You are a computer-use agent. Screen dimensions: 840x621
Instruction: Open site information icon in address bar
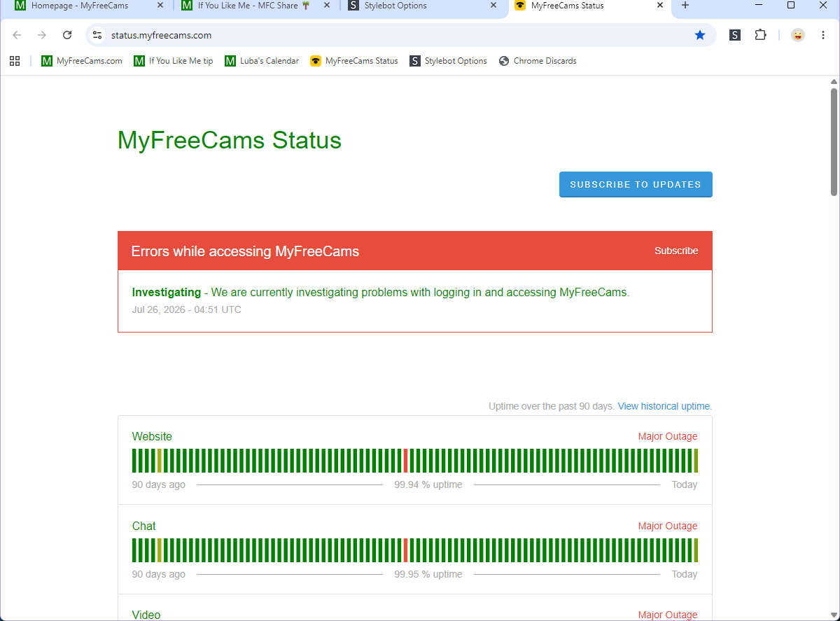point(97,35)
